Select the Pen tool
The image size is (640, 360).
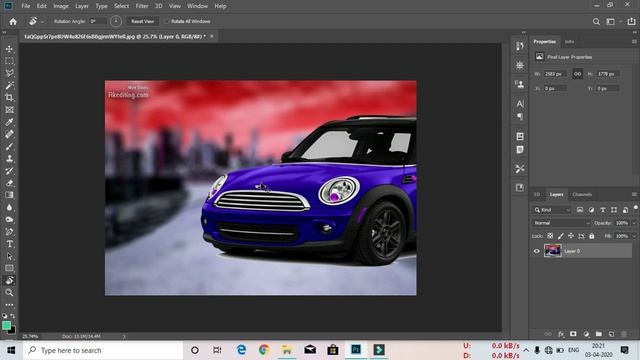9,232
